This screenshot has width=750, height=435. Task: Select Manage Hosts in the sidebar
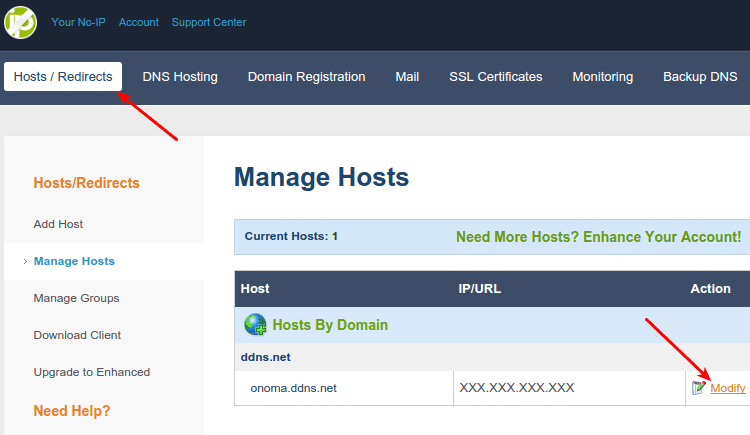tap(74, 261)
